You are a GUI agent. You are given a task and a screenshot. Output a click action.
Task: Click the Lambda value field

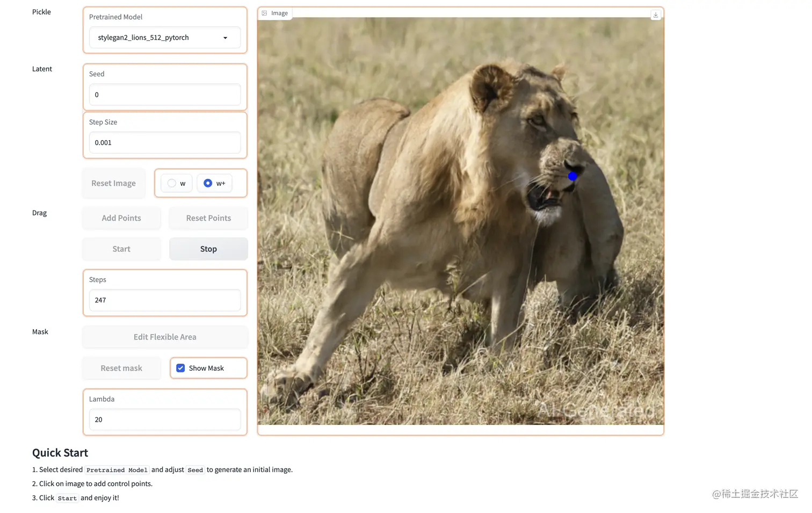click(x=165, y=420)
